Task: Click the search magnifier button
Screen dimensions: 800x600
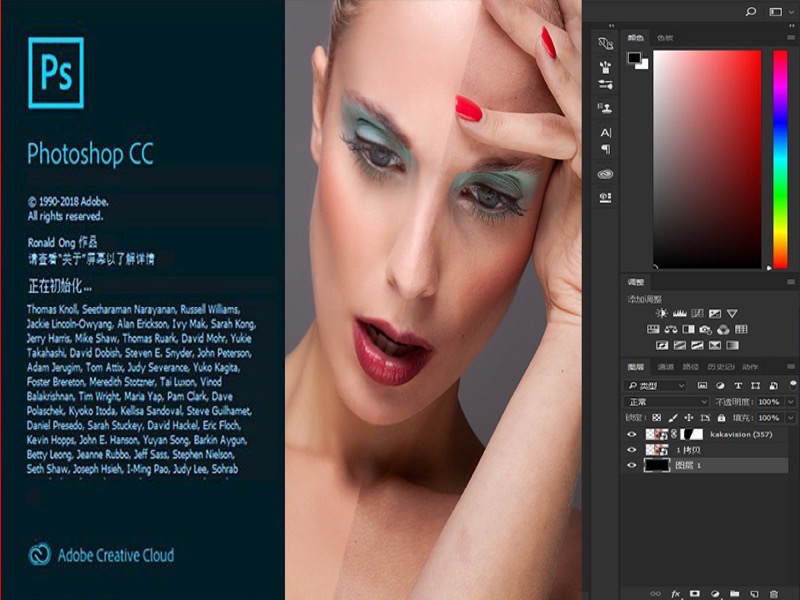Action: click(x=751, y=11)
